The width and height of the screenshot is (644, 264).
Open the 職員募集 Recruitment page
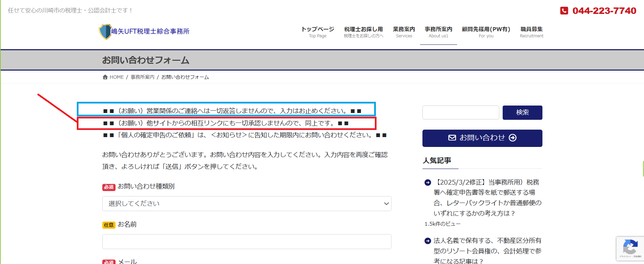531,32
